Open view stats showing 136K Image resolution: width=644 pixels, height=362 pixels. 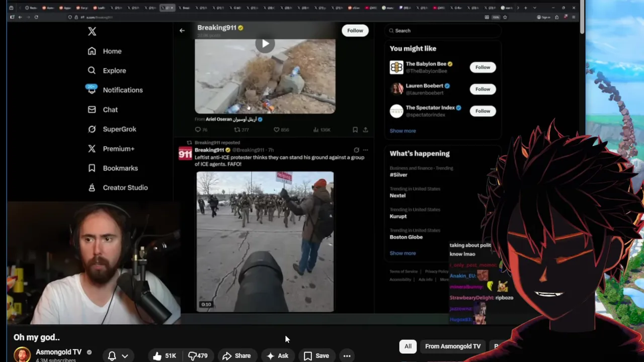tap(322, 130)
